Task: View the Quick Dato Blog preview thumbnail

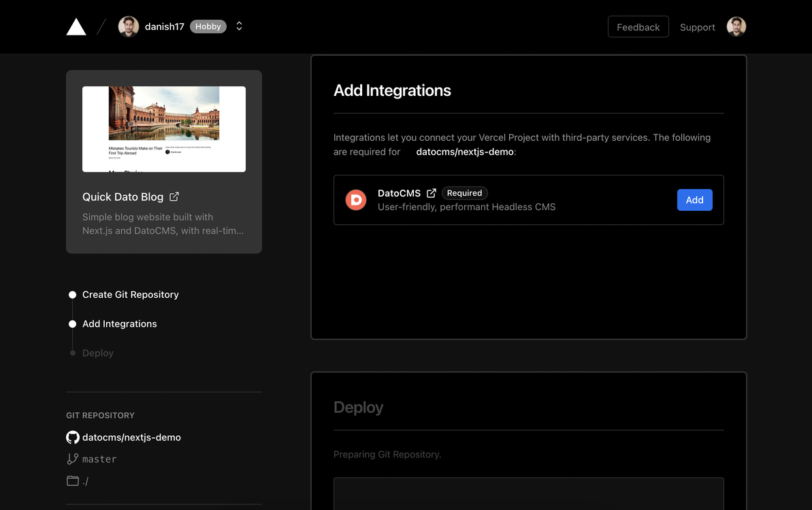Action: [164, 129]
